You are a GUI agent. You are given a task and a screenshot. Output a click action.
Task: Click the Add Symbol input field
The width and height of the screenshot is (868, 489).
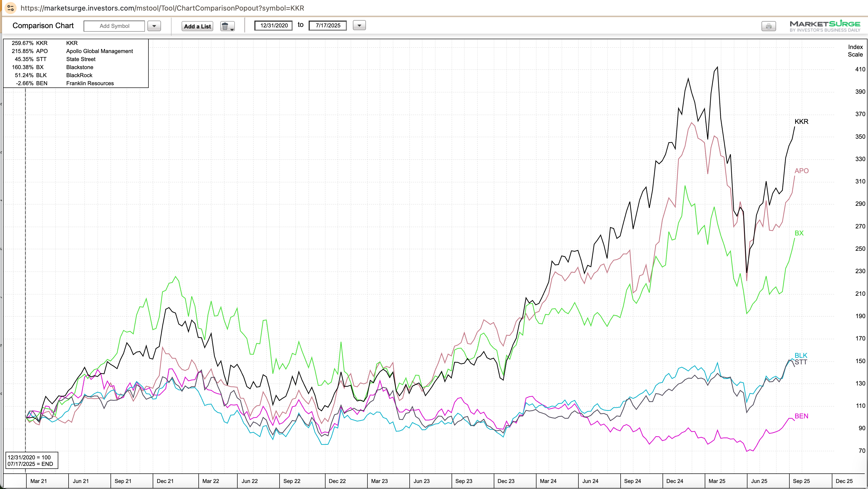pyautogui.click(x=114, y=26)
